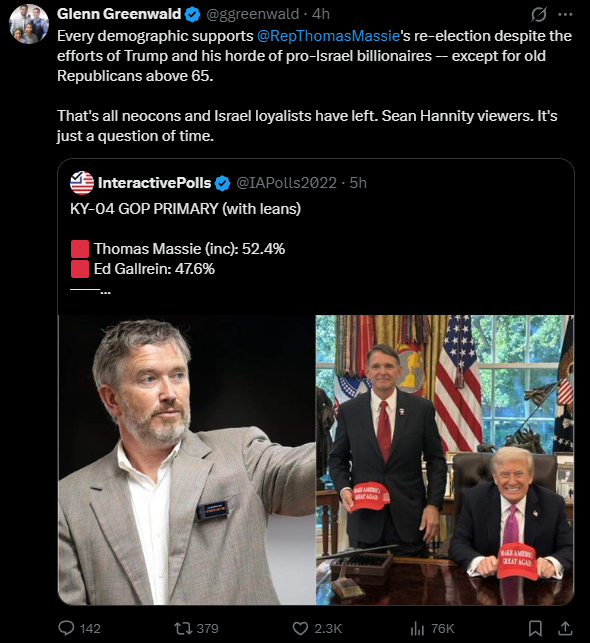The height and width of the screenshot is (643, 590).
Task: Open the @ggreenwald handle link
Action: [x=253, y=14]
